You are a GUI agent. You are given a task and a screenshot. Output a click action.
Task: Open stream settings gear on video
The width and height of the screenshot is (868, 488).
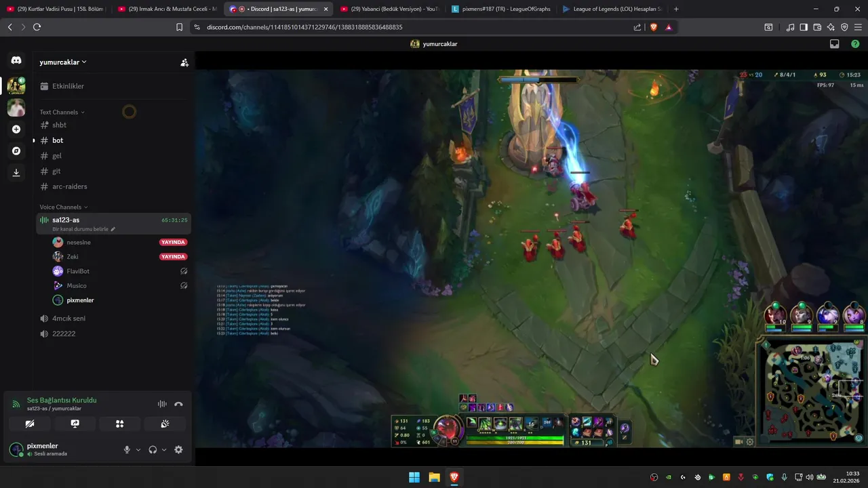click(x=750, y=442)
